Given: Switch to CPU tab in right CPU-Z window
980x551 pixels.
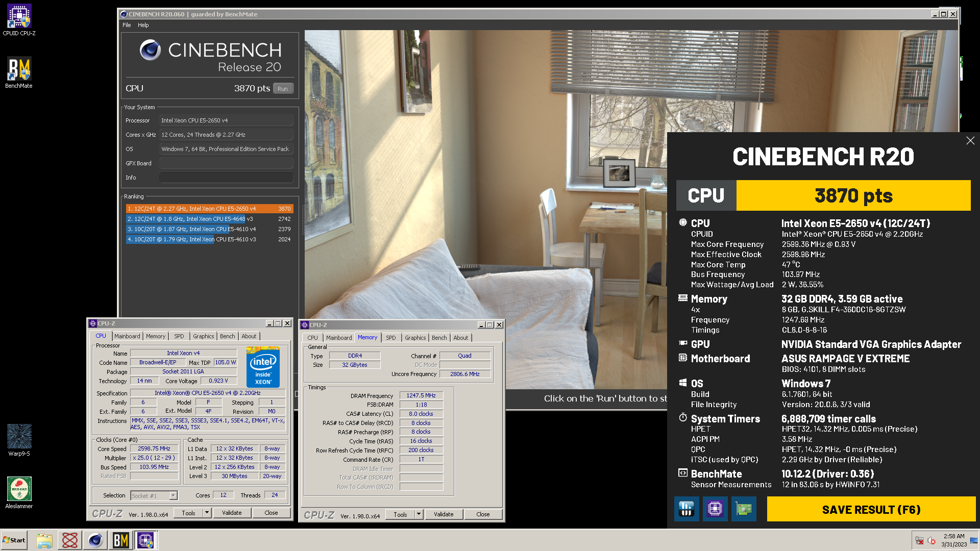Looking at the screenshot, I should 313,338.
